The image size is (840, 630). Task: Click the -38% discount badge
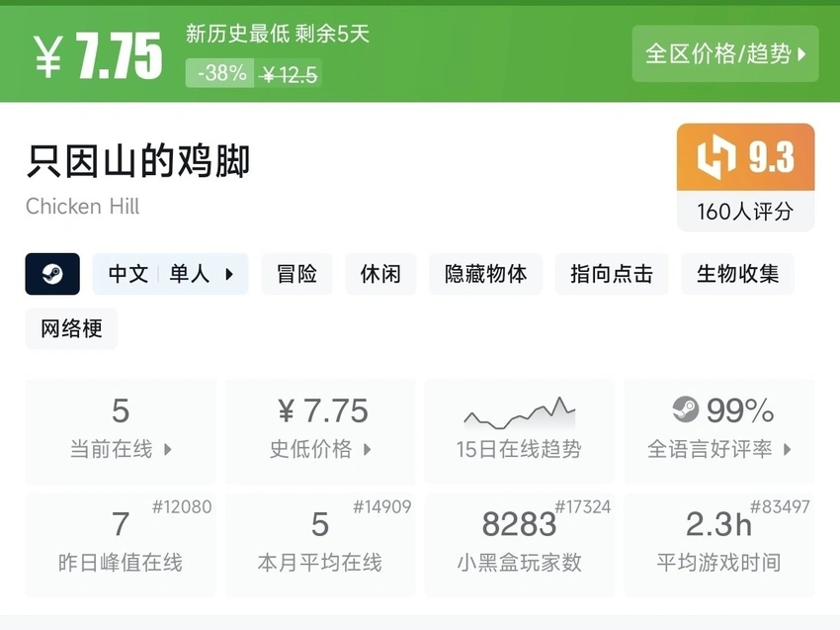221,73
